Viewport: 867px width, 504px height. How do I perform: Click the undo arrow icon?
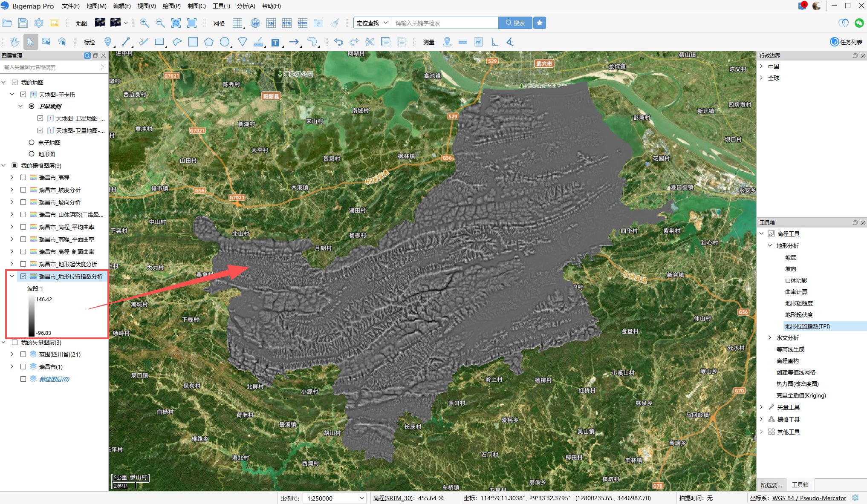[x=338, y=42]
